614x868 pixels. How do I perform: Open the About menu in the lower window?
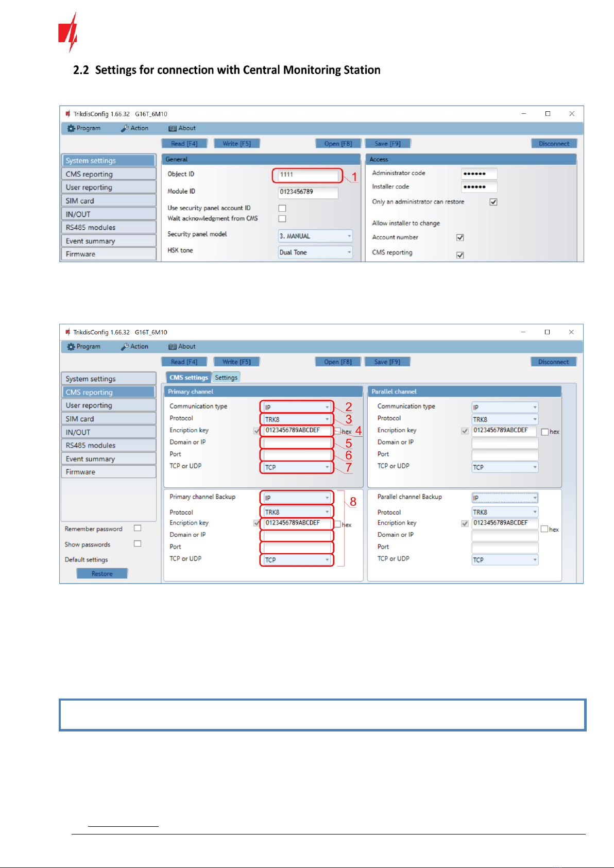pyautogui.click(x=182, y=347)
